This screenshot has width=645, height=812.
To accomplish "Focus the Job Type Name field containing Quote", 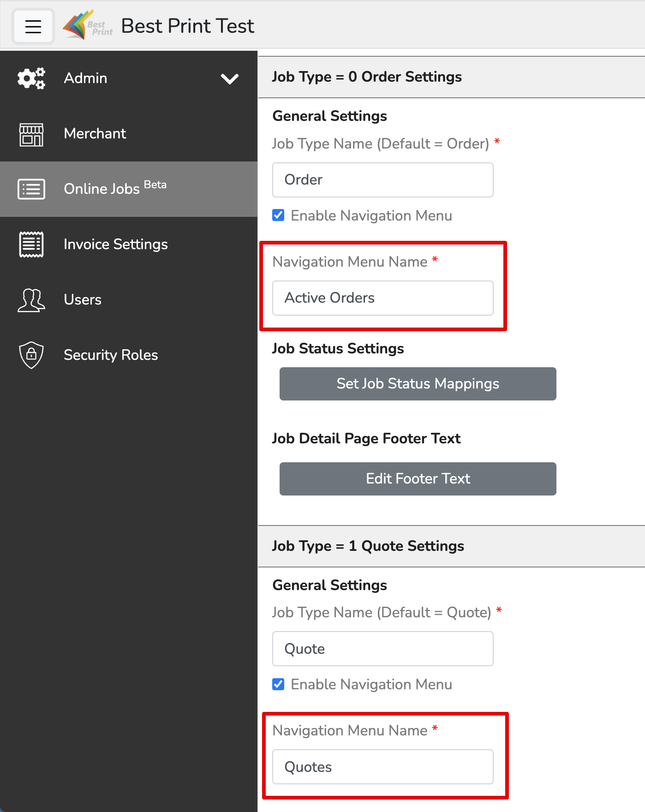I will [382, 649].
